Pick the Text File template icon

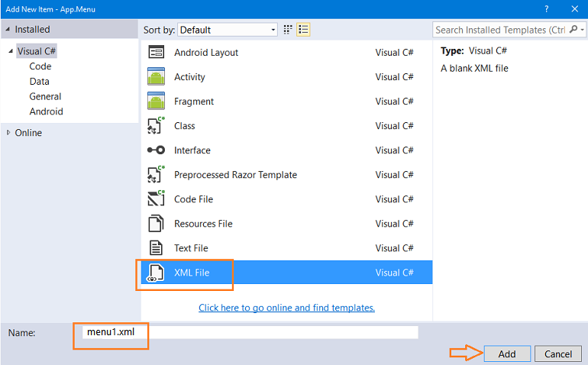point(156,248)
